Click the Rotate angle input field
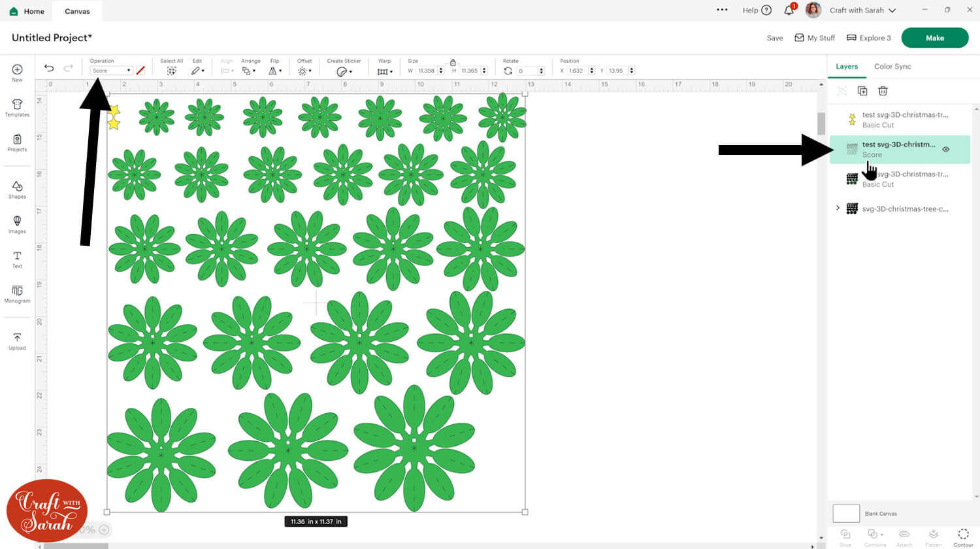 [527, 71]
